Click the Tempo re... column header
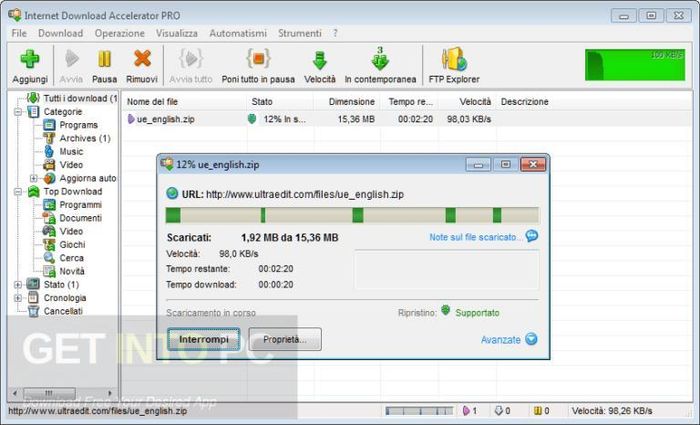 pyautogui.click(x=411, y=102)
